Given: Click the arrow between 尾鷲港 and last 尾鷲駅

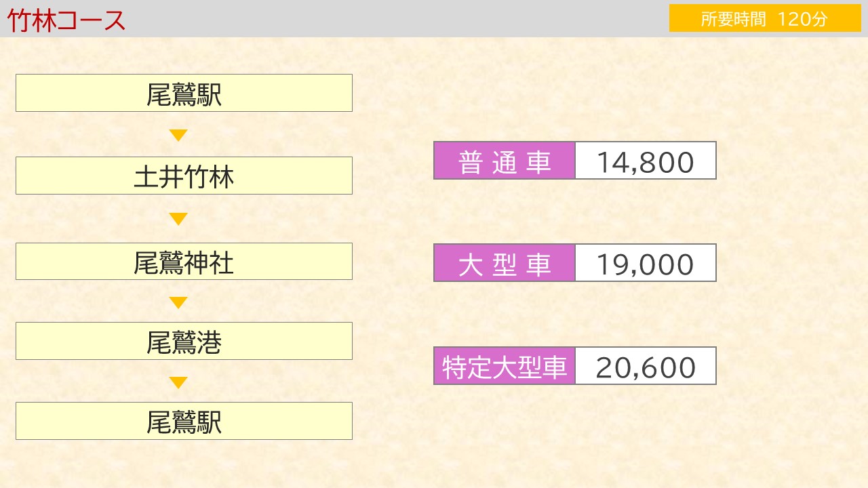Looking at the screenshot, I should (178, 383).
